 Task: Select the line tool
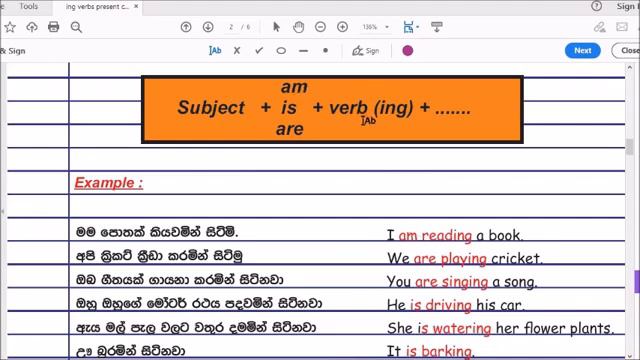click(303, 51)
